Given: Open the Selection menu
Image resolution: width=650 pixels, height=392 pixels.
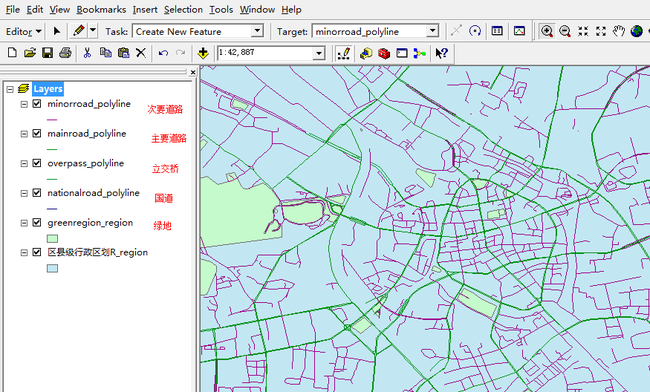Looking at the screenshot, I should [183, 10].
